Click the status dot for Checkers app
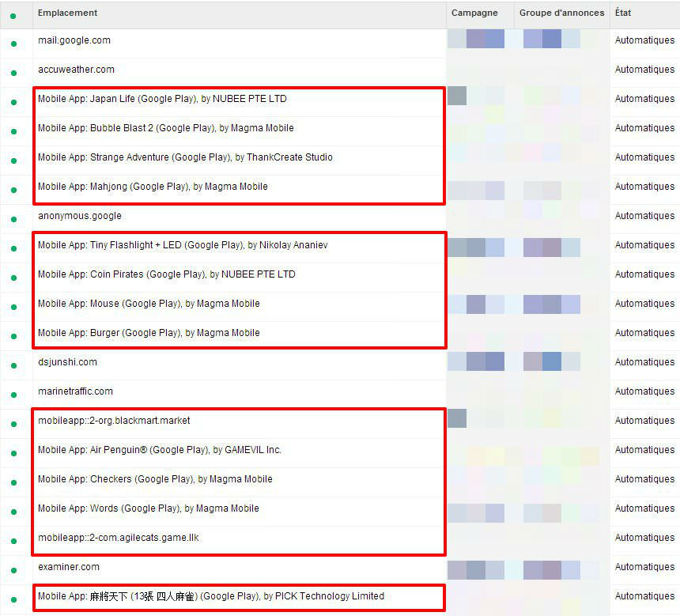Image resolution: width=680 pixels, height=616 pixels. [x=13, y=482]
